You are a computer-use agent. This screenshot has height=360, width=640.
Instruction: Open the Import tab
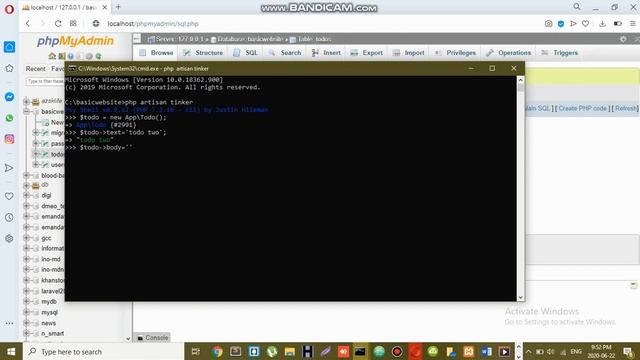[x=409, y=53]
